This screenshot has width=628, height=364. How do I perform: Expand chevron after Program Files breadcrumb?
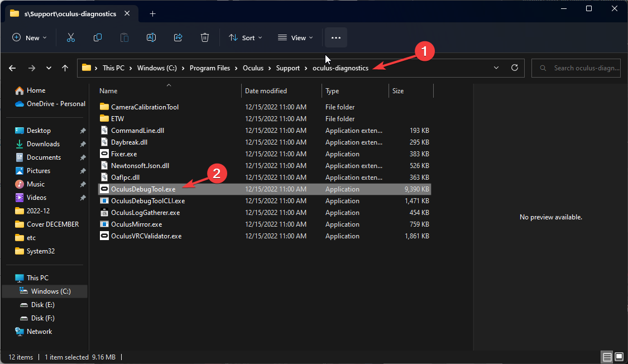pos(236,68)
